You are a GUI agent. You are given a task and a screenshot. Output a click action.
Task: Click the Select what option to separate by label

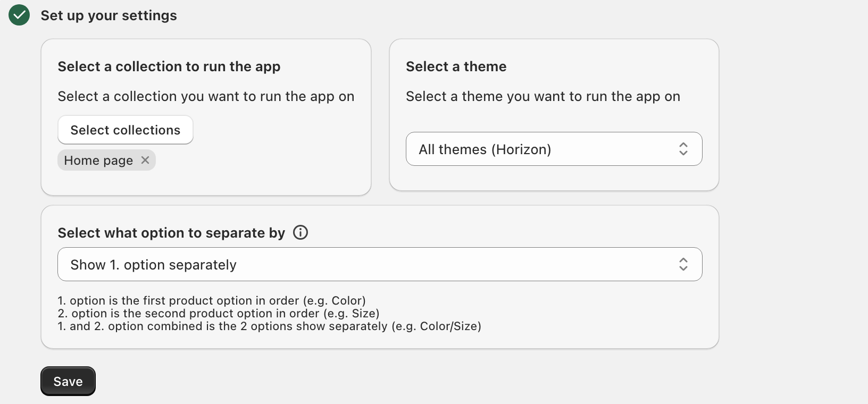(x=171, y=233)
